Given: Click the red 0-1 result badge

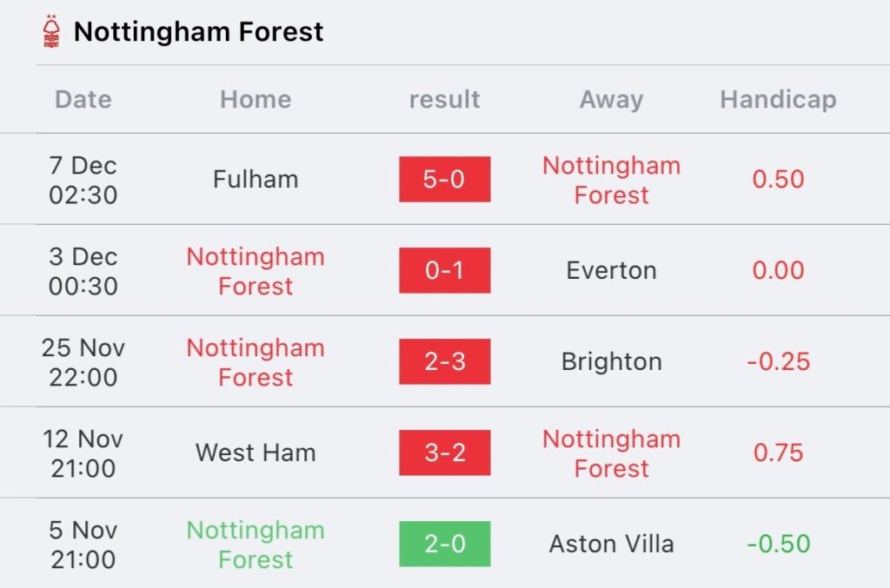Looking at the screenshot, I should coord(444,270).
